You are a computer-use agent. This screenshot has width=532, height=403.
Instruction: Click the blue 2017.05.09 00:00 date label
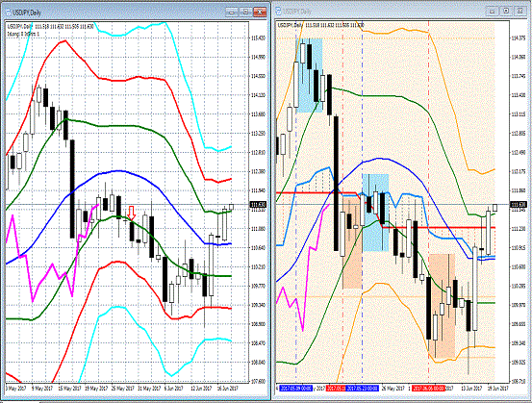[x=296, y=388]
